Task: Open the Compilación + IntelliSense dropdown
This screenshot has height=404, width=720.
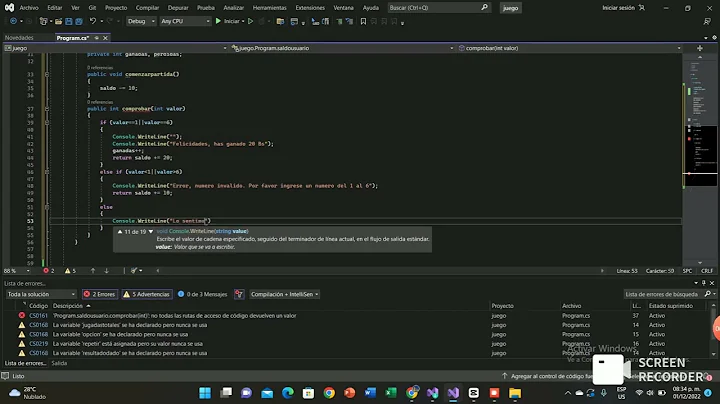Action: point(285,294)
